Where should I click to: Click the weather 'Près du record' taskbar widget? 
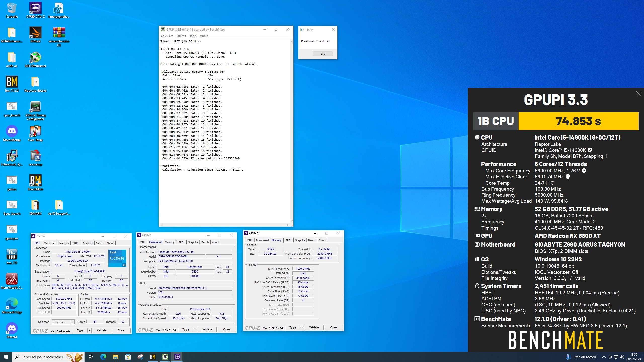click(581, 357)
